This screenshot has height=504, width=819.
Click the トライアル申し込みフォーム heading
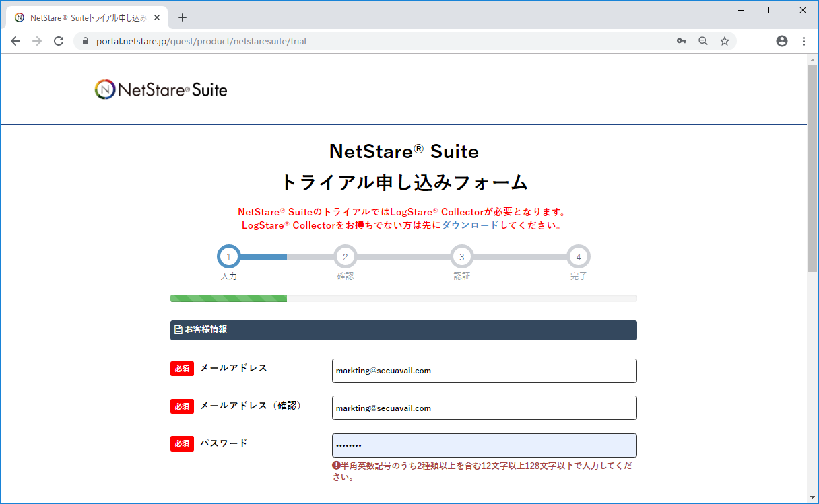pos(403,182)
